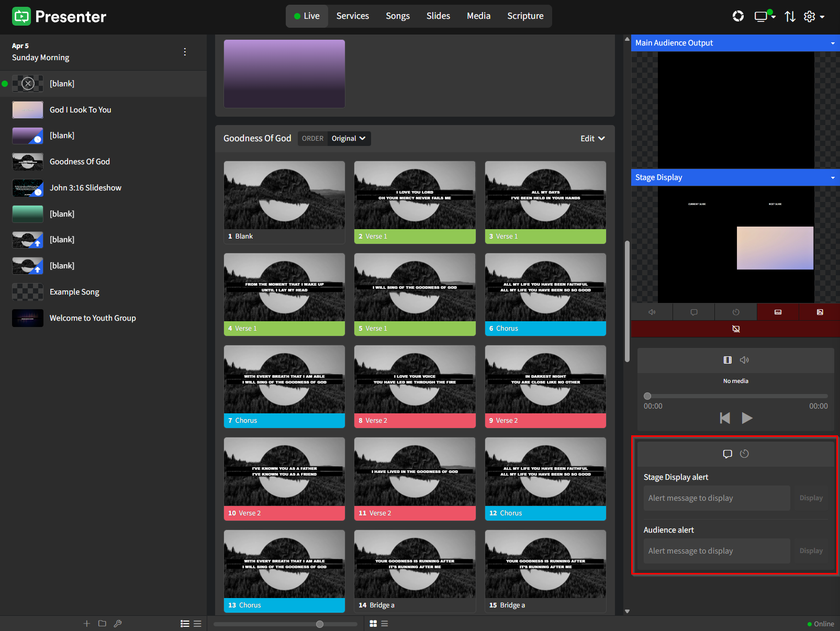Image resolution: width=840 pixels, height=631 pixels.
Task: Toggle the Live display screen with green indicator
Action: 762,16
